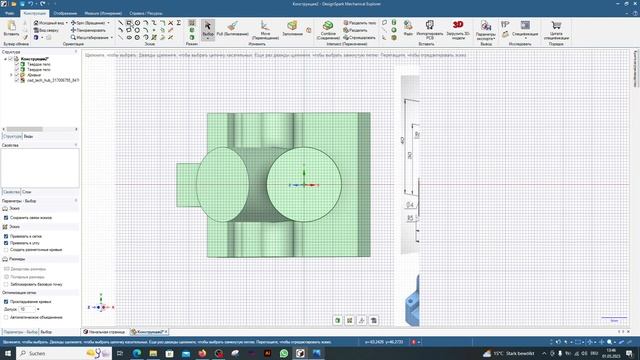
Task: Switch to Виды panel tab
Action: 28,136
